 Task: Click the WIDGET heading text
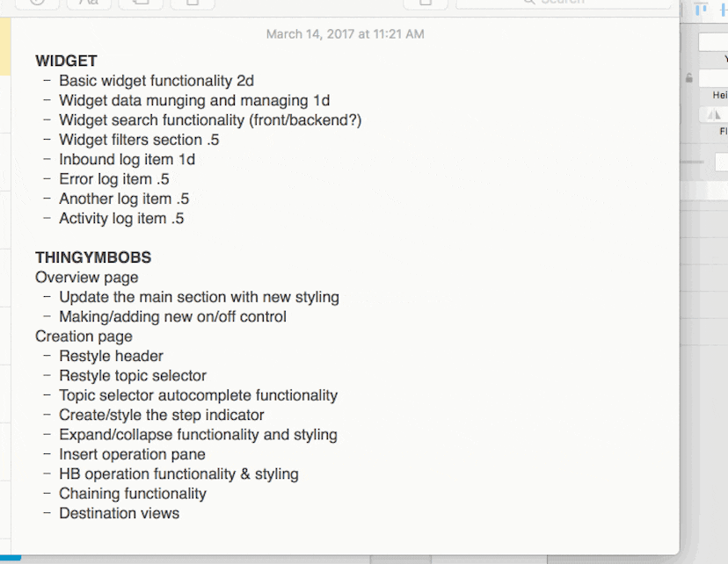coord(66,61)
